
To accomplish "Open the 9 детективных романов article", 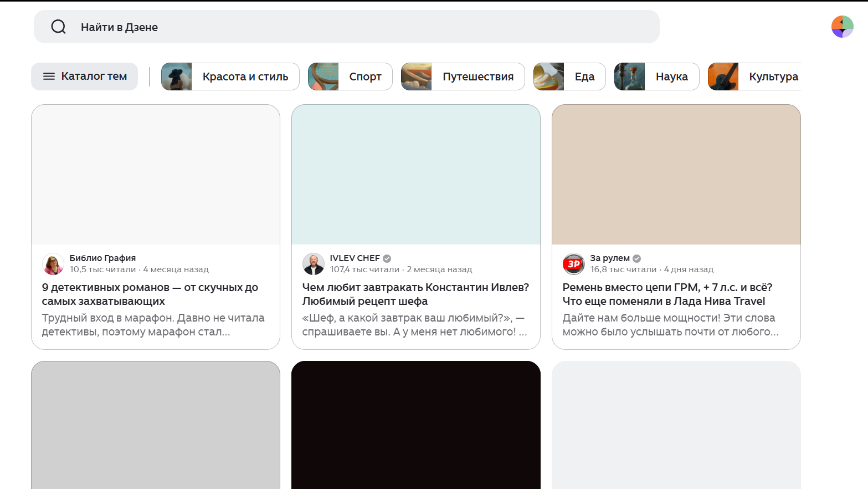I will coord(150,294).
